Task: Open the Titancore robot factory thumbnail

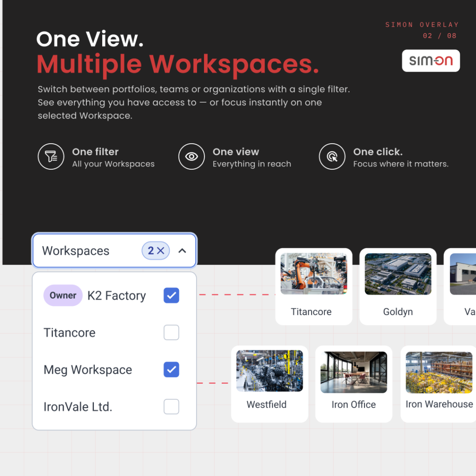Action: tap(314, 274)
